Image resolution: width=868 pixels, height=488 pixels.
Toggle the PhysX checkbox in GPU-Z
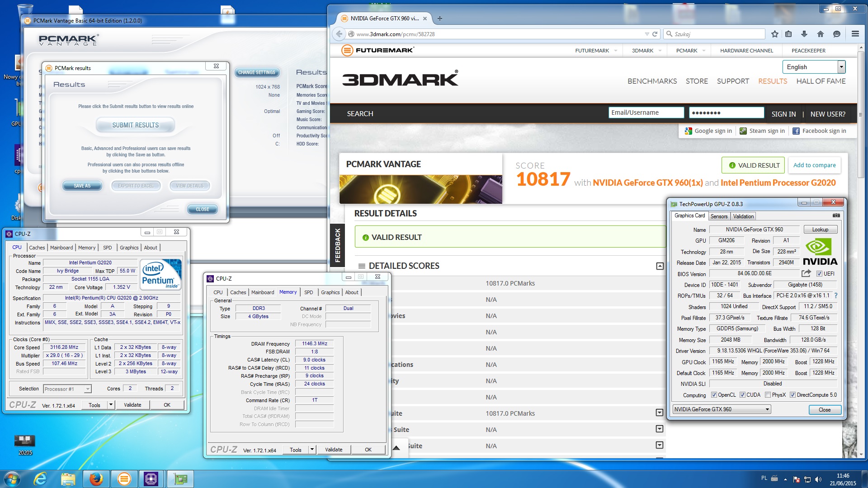point(768,395)
